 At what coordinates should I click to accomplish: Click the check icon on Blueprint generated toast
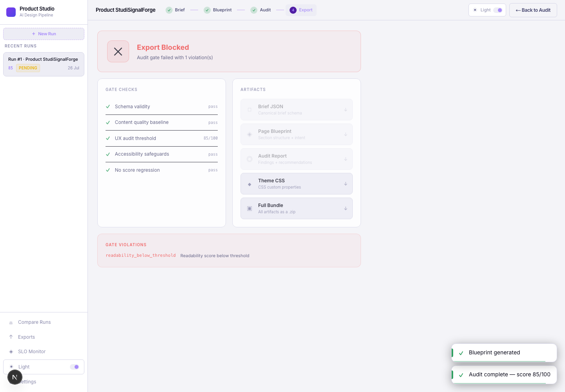pyautogui.click(x=461, y=353)
